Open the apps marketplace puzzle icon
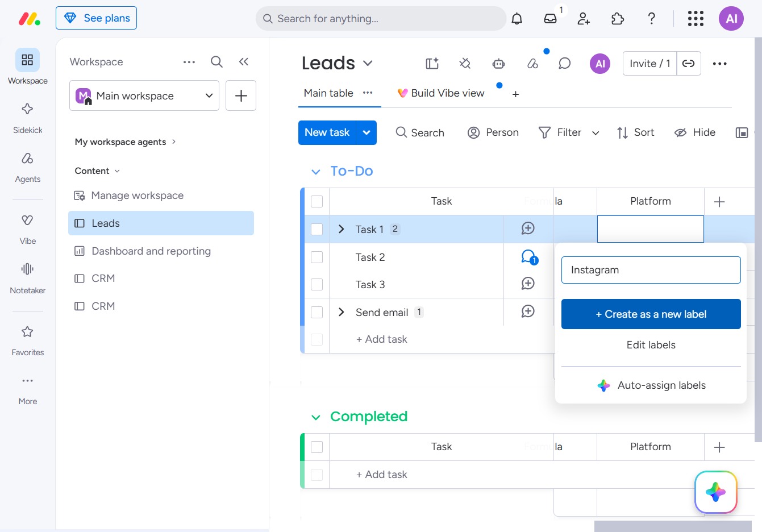This screenshot has height=532, width=762. click(618, 19)
